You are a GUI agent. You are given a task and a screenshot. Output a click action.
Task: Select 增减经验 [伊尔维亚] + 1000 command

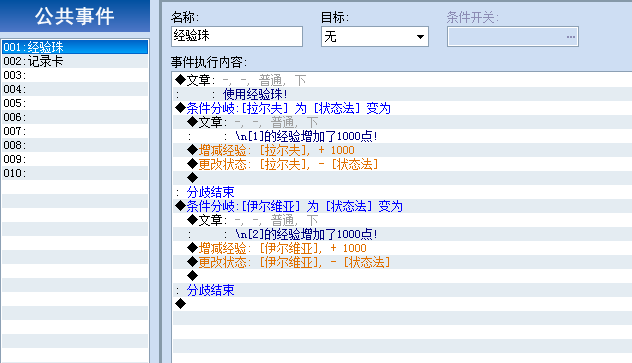coord(402,248)
